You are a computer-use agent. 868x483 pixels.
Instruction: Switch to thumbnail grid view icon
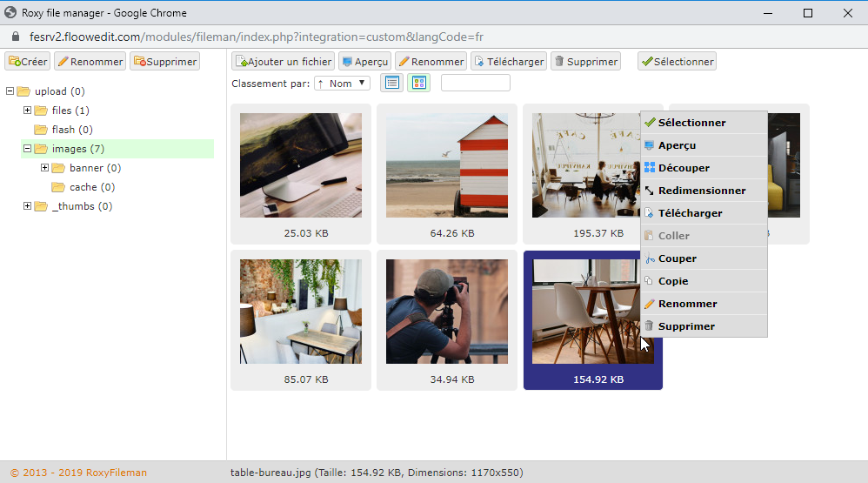click(x=419, y=83)
